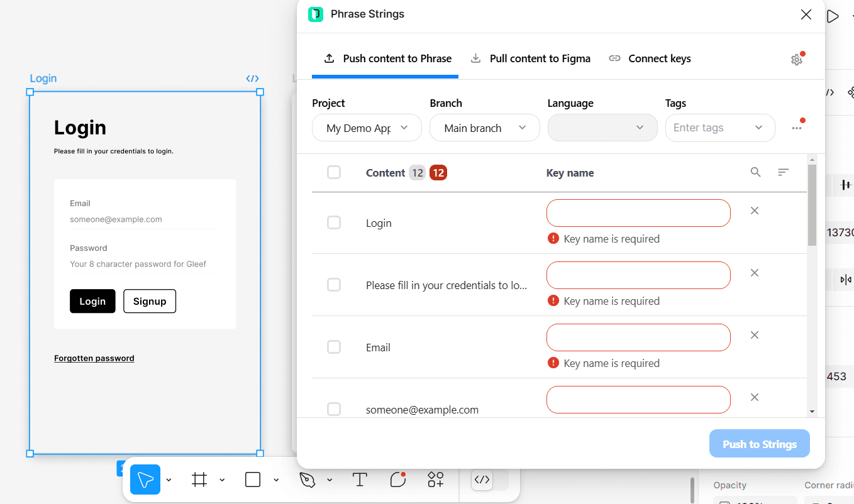Click the Content column header
This screenshot has height=504, width=854.
coord(385,173)
